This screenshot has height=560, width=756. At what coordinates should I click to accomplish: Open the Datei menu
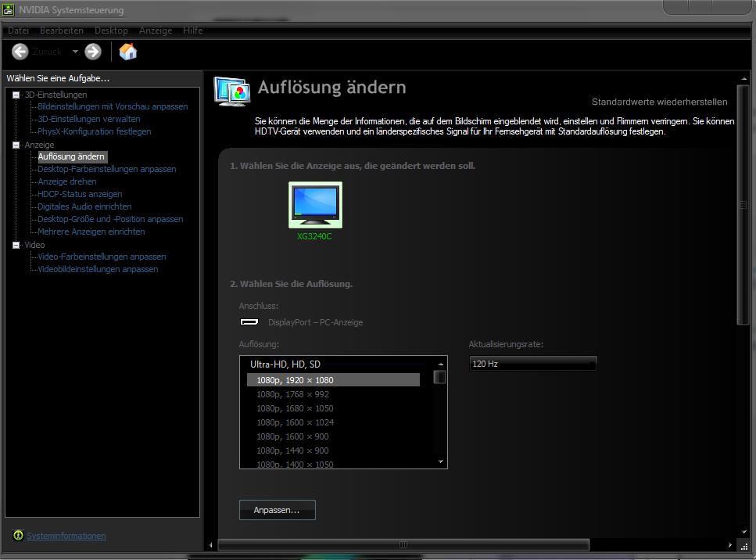18,31
